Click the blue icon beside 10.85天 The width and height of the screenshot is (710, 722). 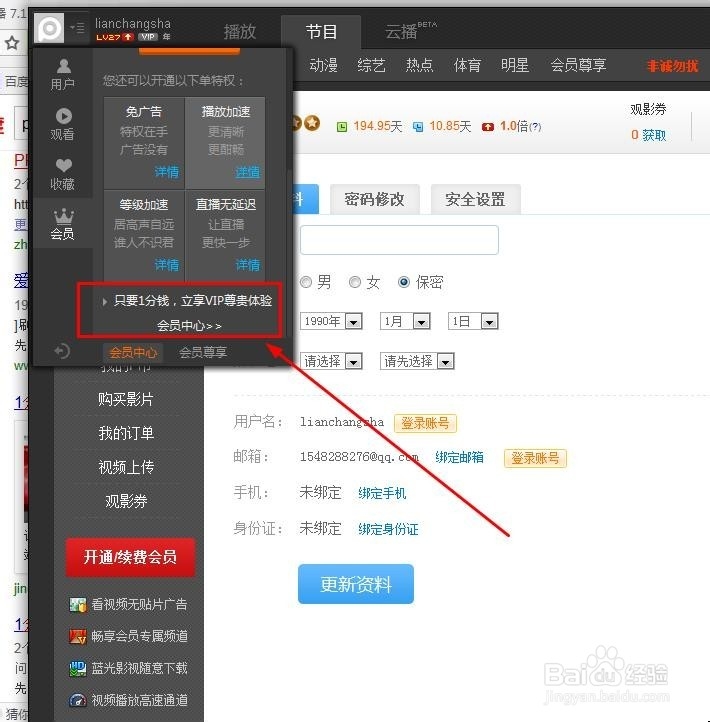coord(418,127)
